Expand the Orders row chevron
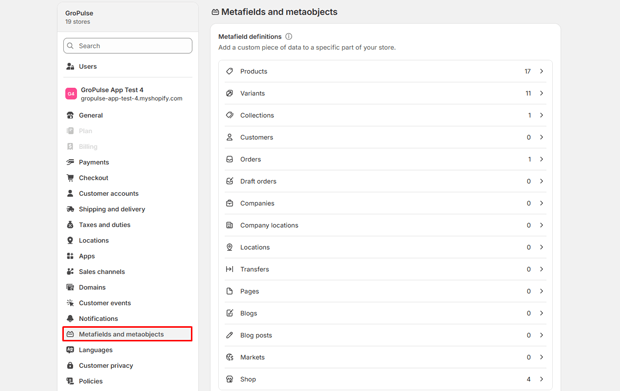The image size is (620, 391). [x=541, y=159]
